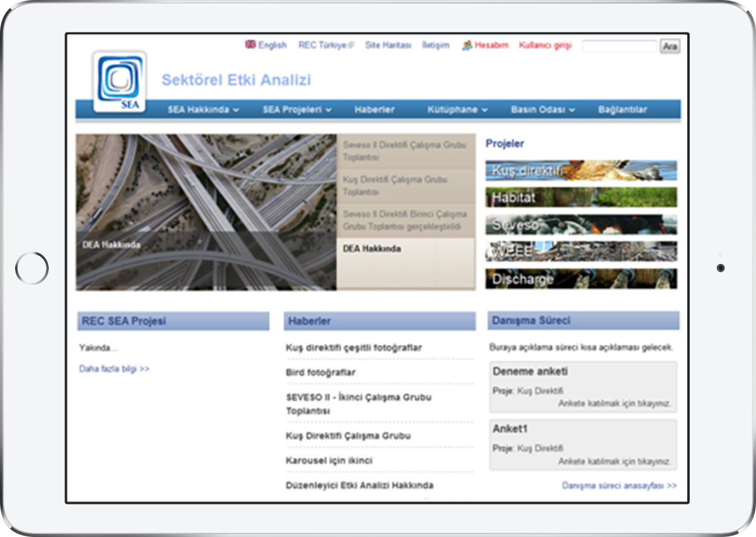Open the Discharge project banner
Viewport: 756px width, 537px height.
(581, 278)
